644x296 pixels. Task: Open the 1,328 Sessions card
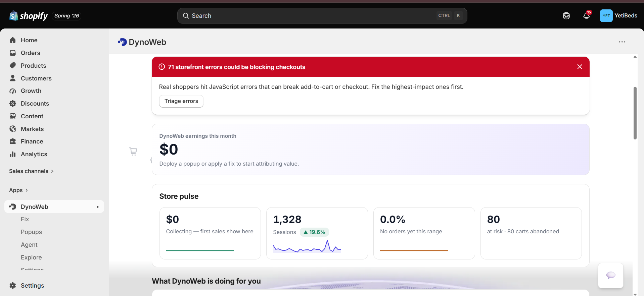click(x=317, y=233)
